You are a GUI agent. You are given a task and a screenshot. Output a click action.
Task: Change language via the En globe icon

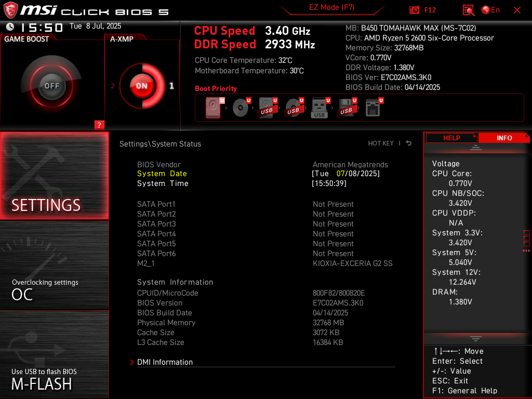490,10
